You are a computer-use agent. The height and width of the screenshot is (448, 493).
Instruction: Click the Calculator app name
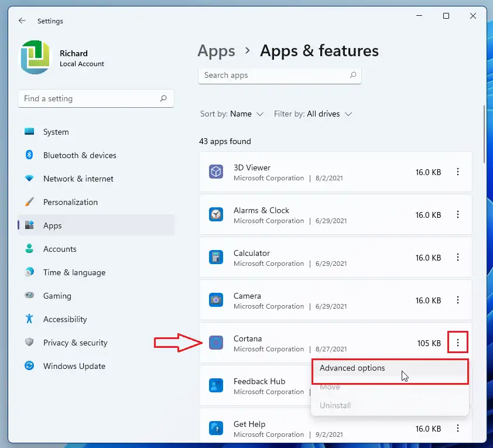point(252,253)
